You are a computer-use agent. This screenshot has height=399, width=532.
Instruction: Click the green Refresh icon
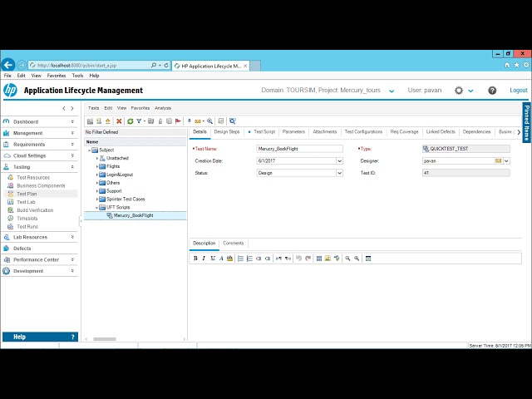pyautogui.click(x=130, y=121)
